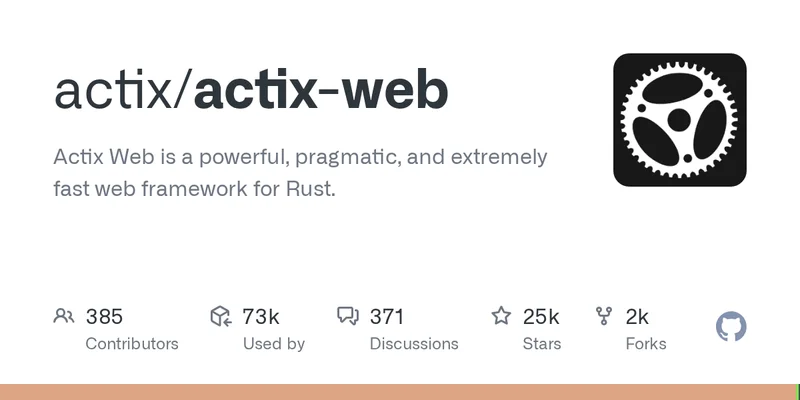
Task: Select the "Stars" label
Action: coord(541,343)
